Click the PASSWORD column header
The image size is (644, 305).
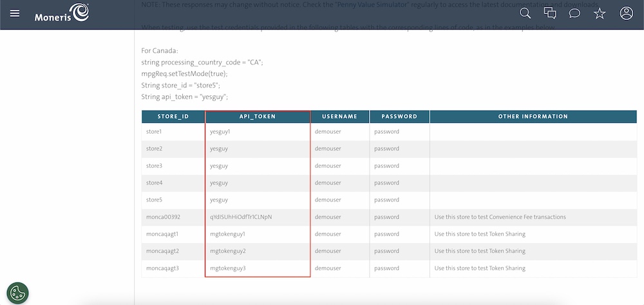point(399,116)
